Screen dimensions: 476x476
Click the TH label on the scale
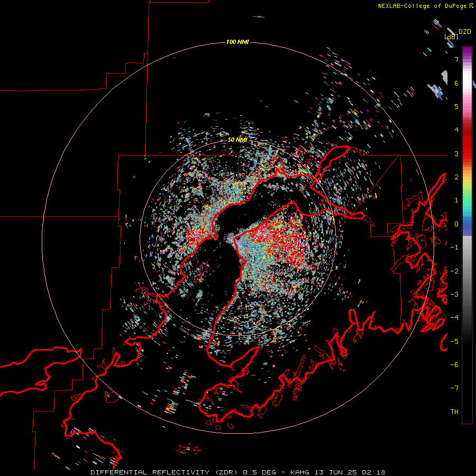pos(454,412)
